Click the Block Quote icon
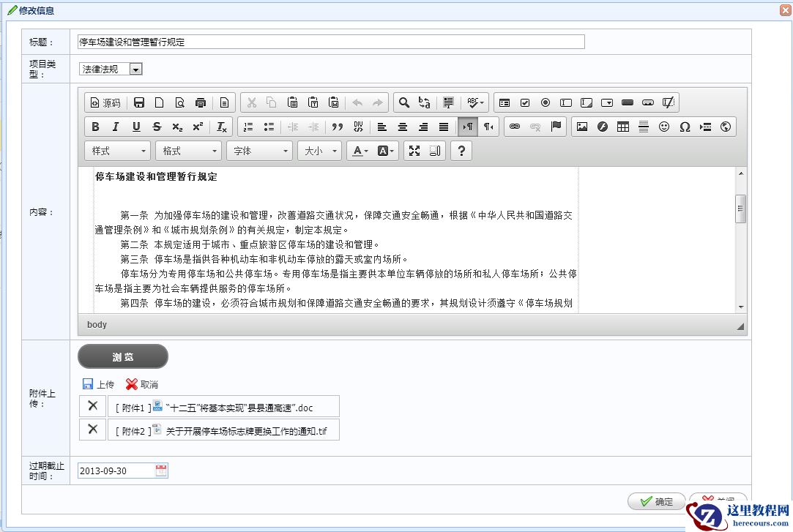 tap(338, 127)
